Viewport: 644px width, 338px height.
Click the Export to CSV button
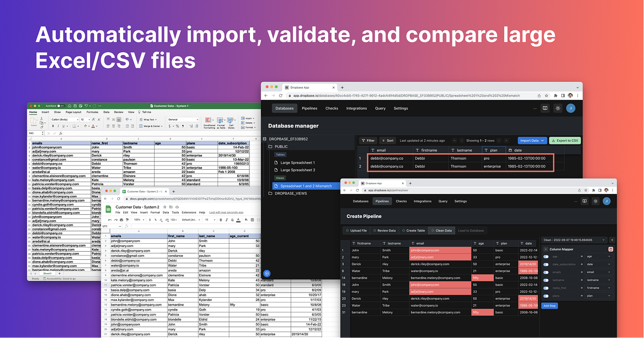tap(564, 140)
